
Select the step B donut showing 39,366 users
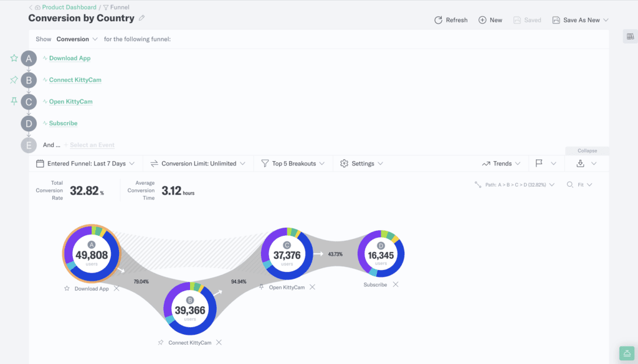190,308
